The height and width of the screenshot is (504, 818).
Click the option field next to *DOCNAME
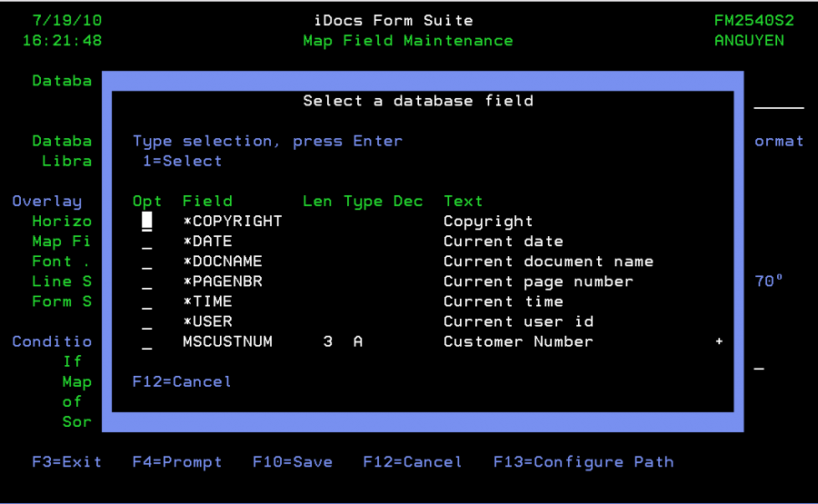pos(146,262)
